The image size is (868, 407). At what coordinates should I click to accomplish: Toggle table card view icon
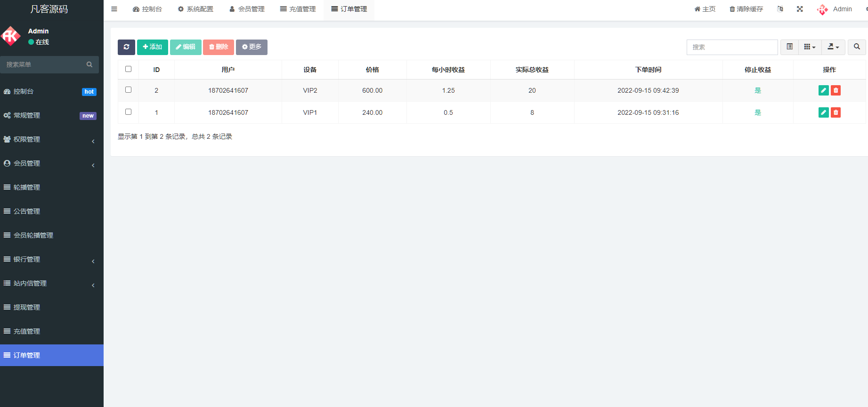coord(790,47)
